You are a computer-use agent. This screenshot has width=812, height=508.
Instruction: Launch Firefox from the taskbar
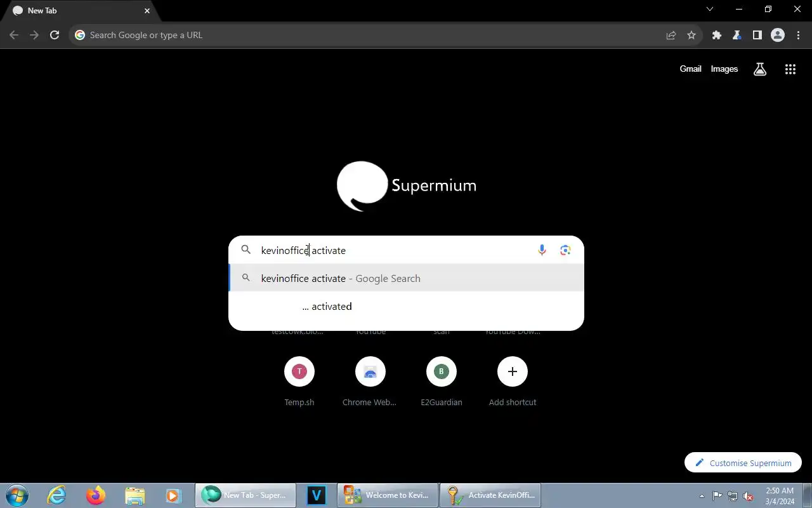(x=96, y=495)
